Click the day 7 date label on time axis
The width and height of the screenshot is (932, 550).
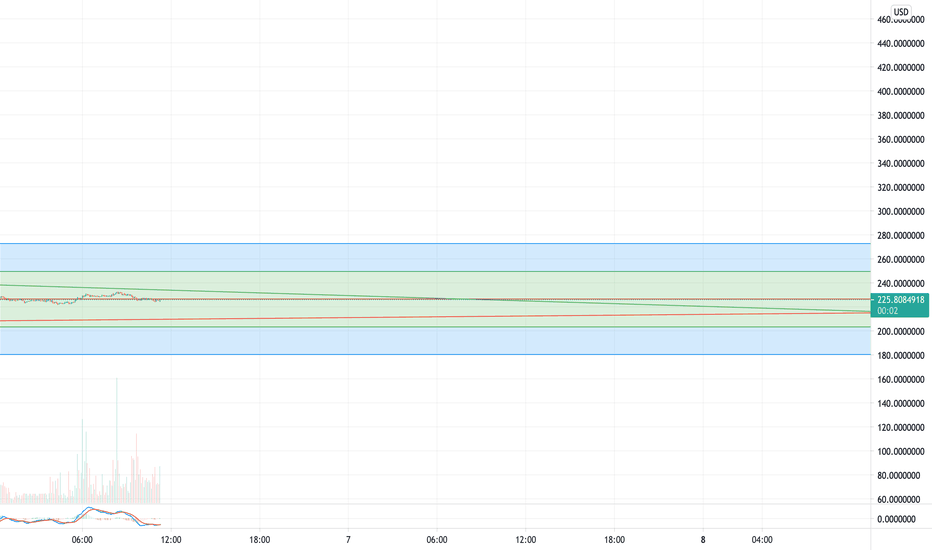click(x=348, y=540)
